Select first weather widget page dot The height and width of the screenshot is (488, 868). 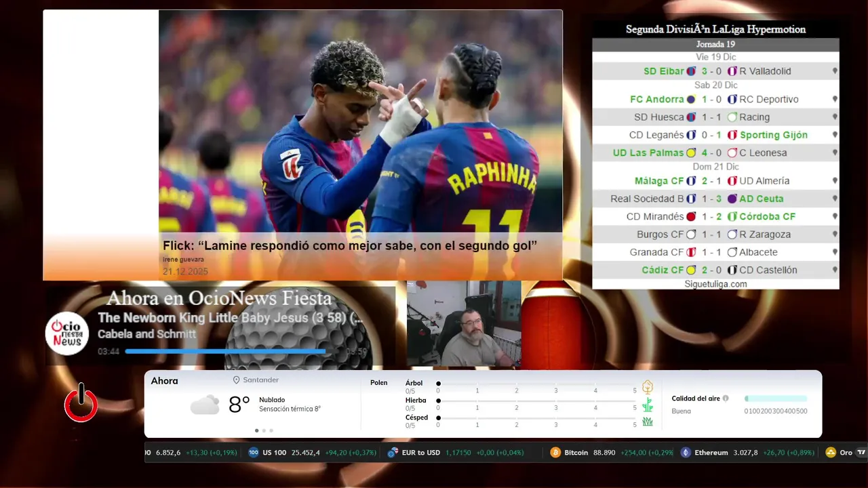coord(256,430)
